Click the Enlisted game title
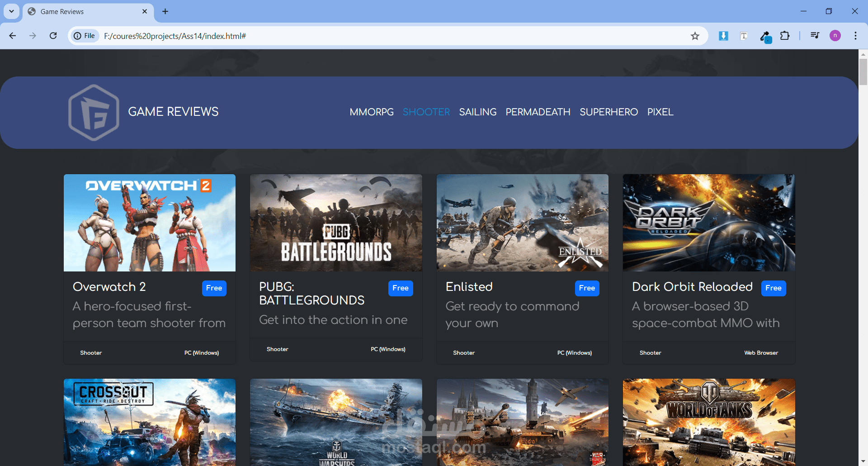868x466 pixels. coord(469,287)
